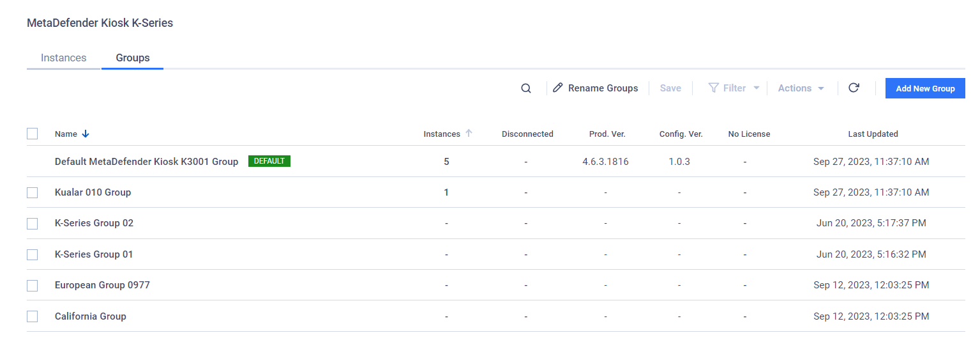Click the Name column sort arrow
This screenshot has width=980, height=342.
point(86,134)
